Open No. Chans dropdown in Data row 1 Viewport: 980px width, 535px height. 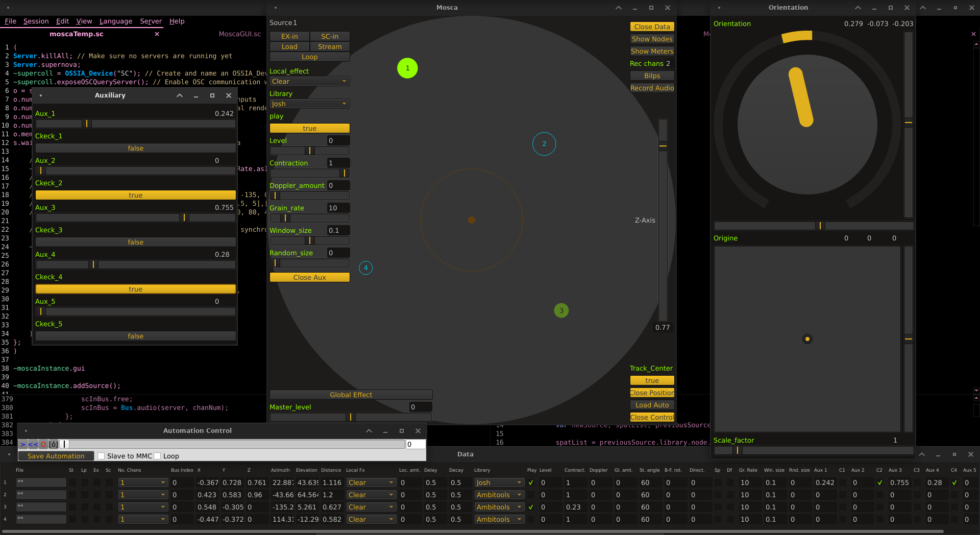coord(142,482)
